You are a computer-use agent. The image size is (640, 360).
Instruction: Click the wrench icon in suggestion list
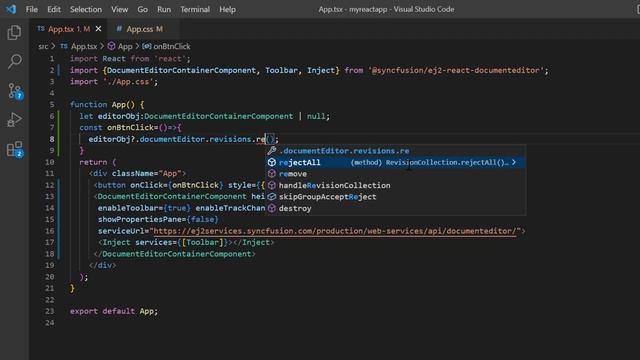272,151
